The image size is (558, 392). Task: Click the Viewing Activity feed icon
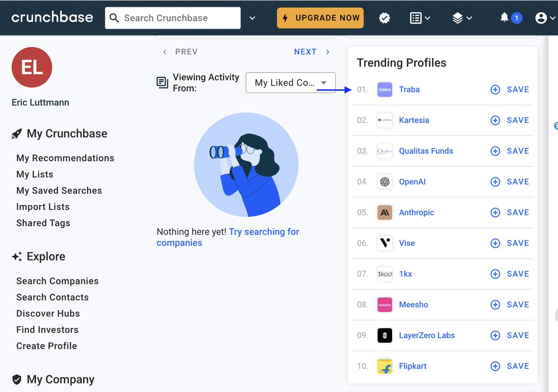click(162, 83)
